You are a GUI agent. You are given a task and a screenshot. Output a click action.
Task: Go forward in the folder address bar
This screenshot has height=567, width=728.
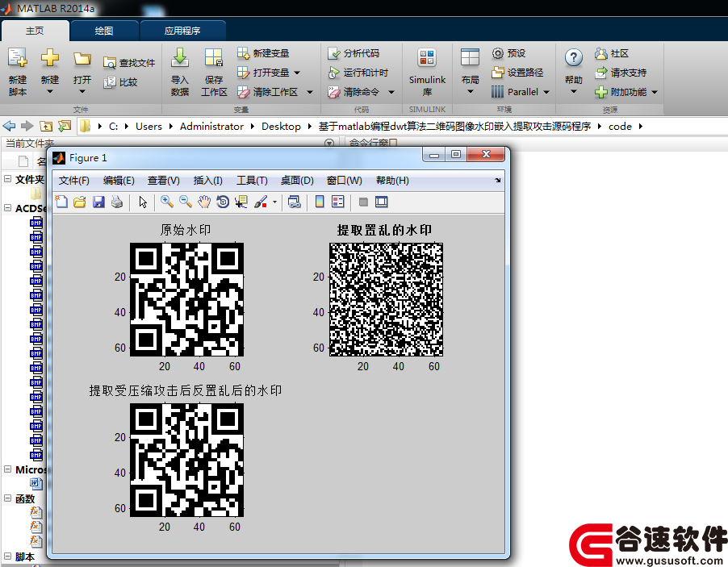point(27,126)
